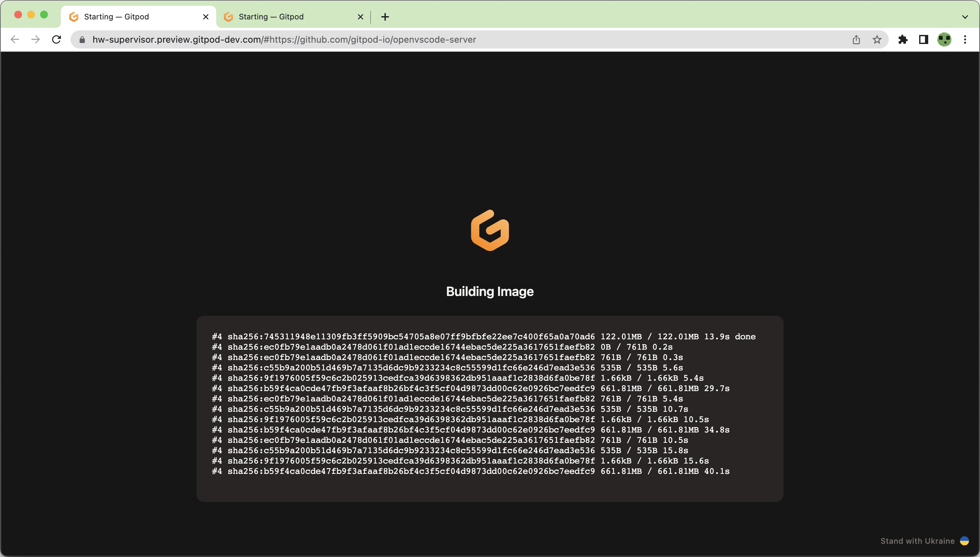Open a new tab with the plus button
The image size is (980, 557).
click(385, 17)
